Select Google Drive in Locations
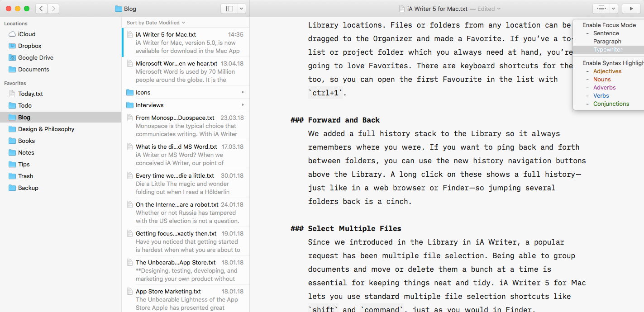Screen dimensions: 644x312 tap(35, 57)
